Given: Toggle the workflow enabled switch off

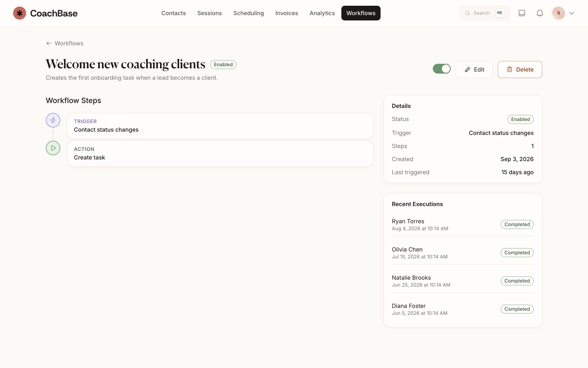Looking at the screenshot, I should (441, 69).
